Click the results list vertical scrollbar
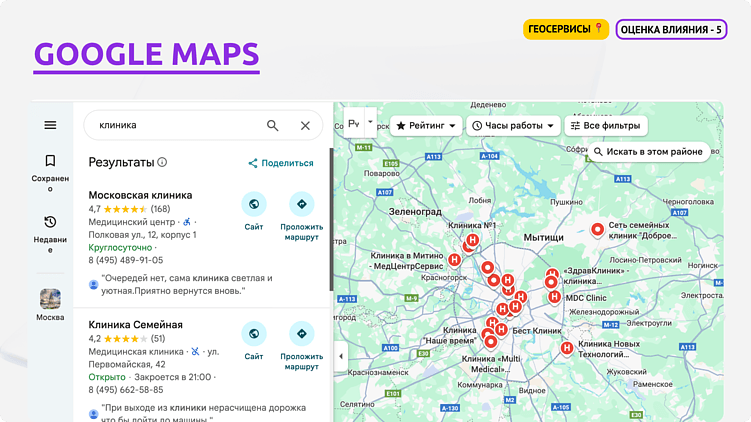The height and width of the screenshot is (422, 751). [x=331, y=219]
